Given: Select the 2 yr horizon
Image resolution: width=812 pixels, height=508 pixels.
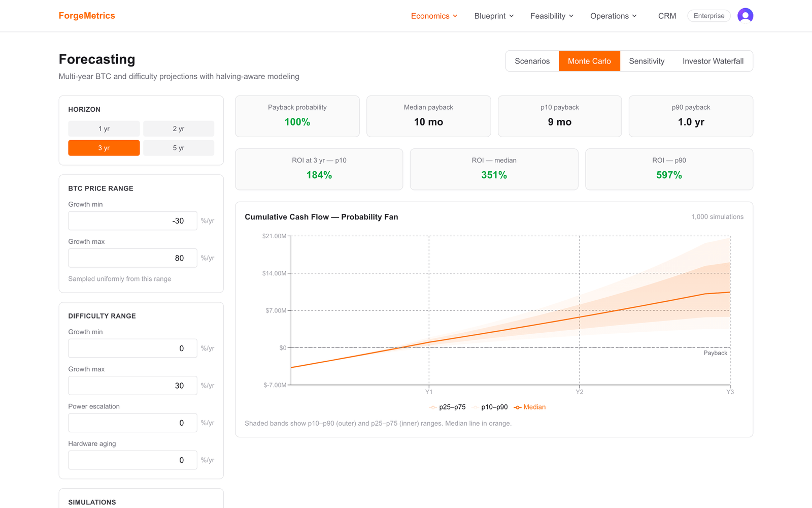Looking at the screenshot, I should (x=179, y=129).
